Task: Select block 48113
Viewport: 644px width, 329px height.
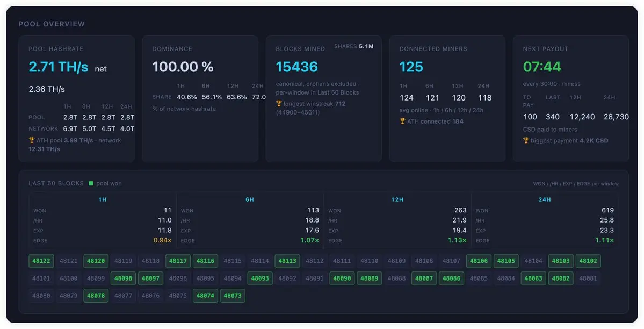Action: [x=287, y=261]
